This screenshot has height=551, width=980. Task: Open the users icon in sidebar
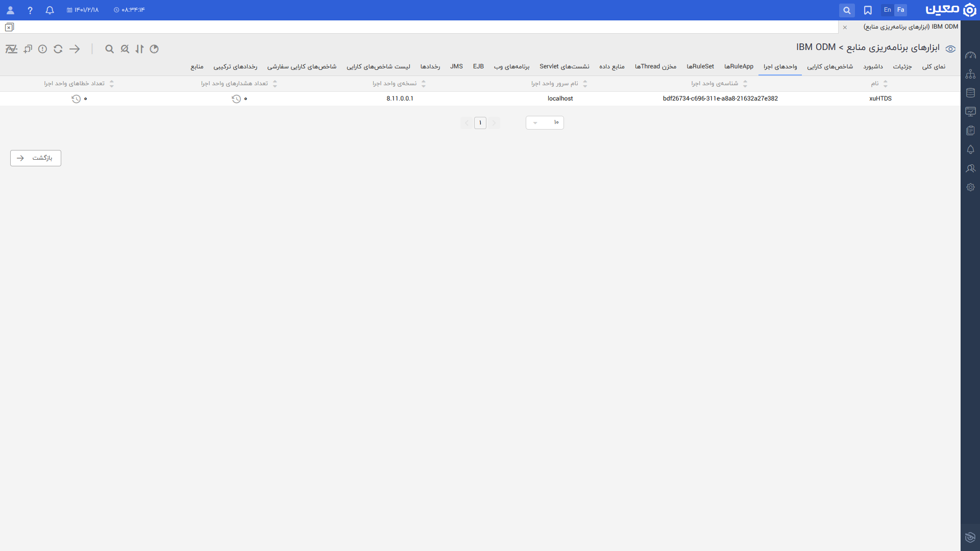pos(970,168)
